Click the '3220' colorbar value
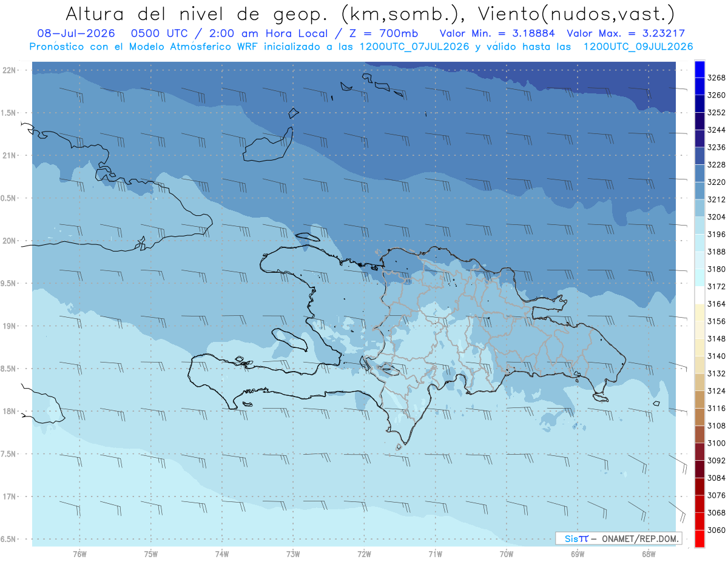This screenshot has height=562, width=728. [716, 182]
